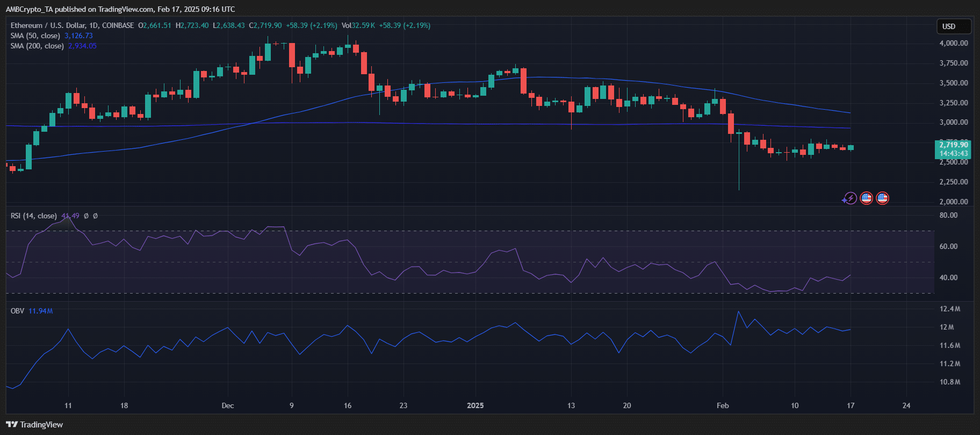
Task: Click the 12.4 M label on OBV scale
Action: [949, 309]
